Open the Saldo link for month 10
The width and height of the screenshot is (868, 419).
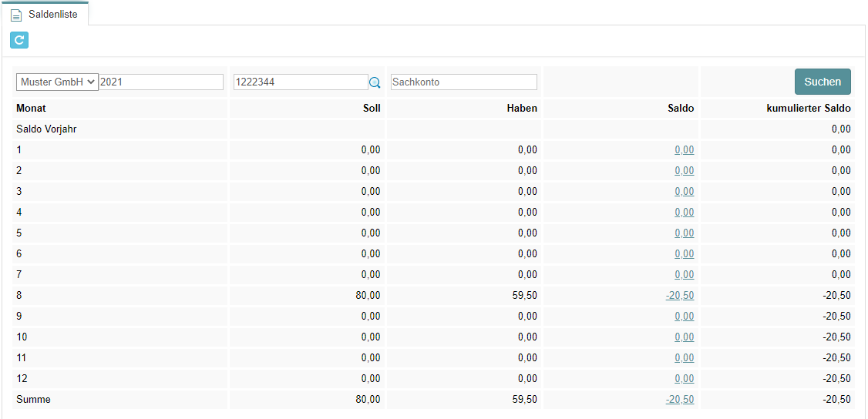point(685,337)
